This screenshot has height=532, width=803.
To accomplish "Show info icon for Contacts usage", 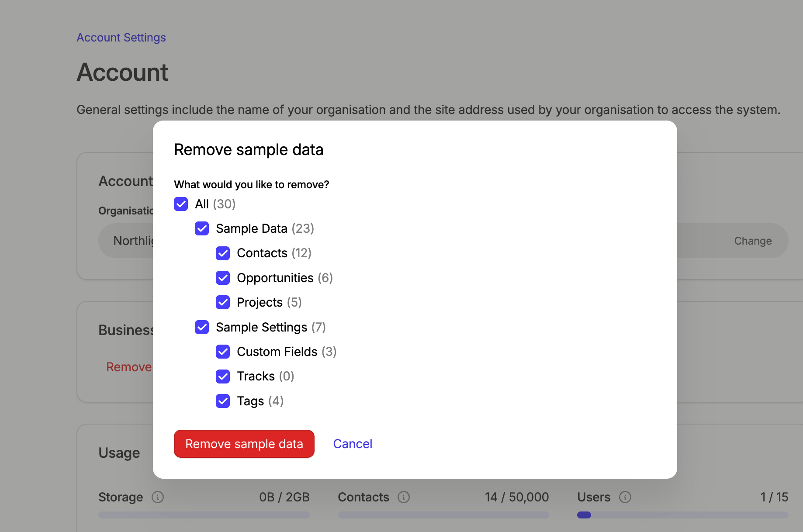I will (404, 497).
